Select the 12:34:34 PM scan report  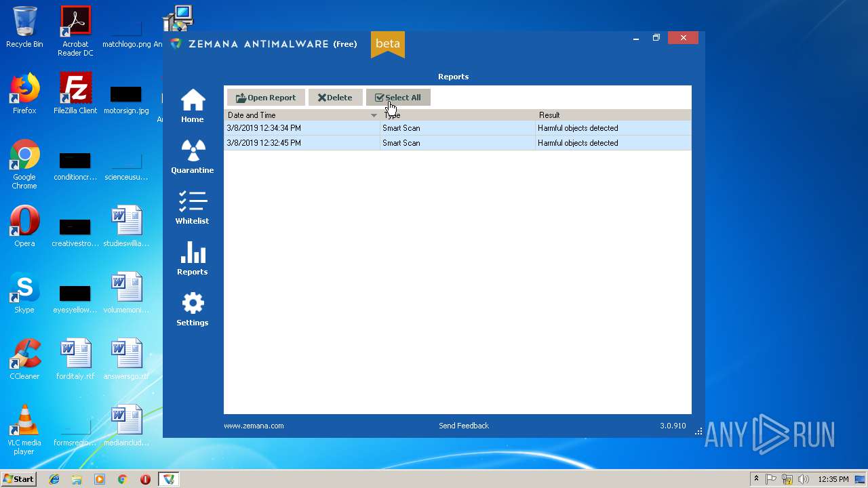pos(458,128)
